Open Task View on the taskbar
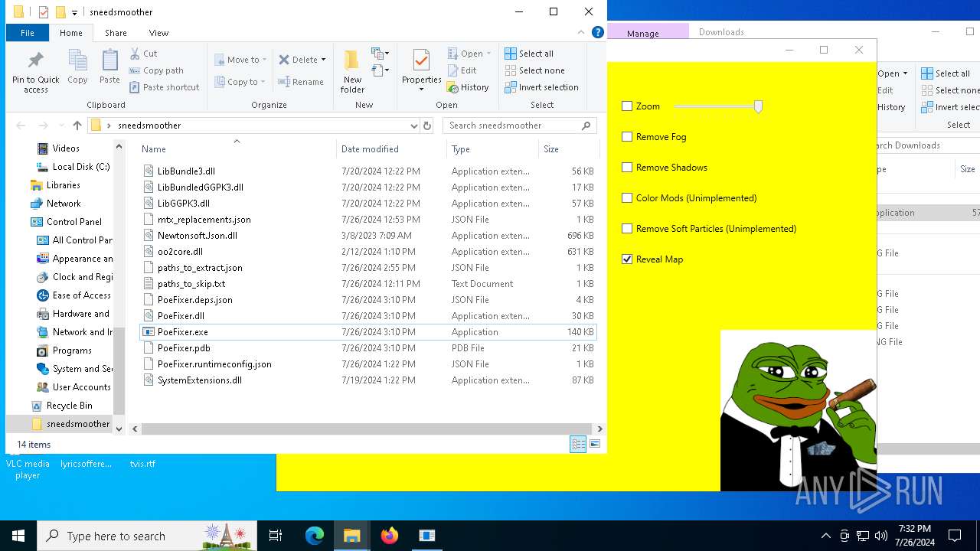This screenshot has width=980, height=551. pos(276,536)
